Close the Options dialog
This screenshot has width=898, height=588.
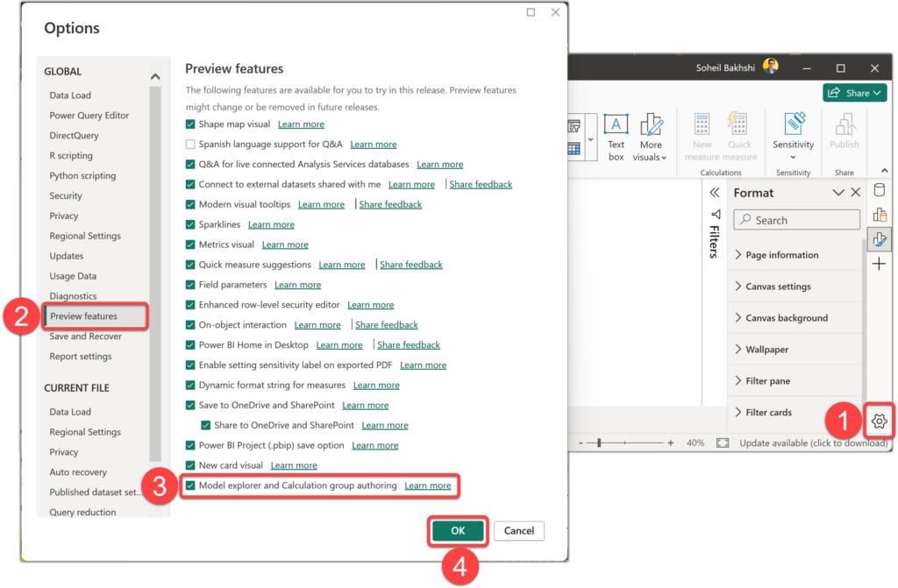point(555,12)
